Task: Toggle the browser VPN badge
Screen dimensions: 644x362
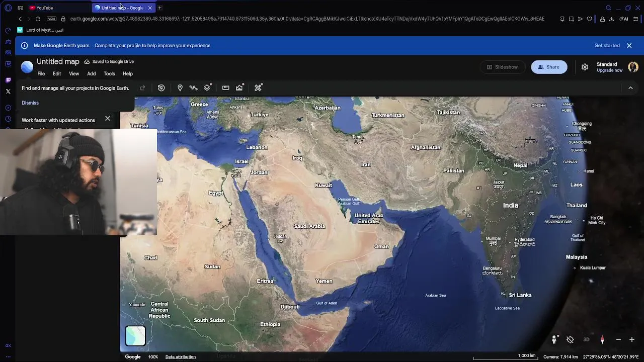Action: 51,19
